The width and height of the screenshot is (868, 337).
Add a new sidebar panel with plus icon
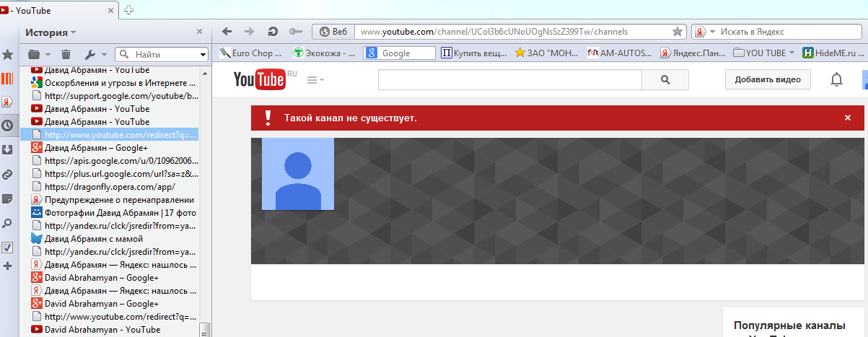(8, 266)
